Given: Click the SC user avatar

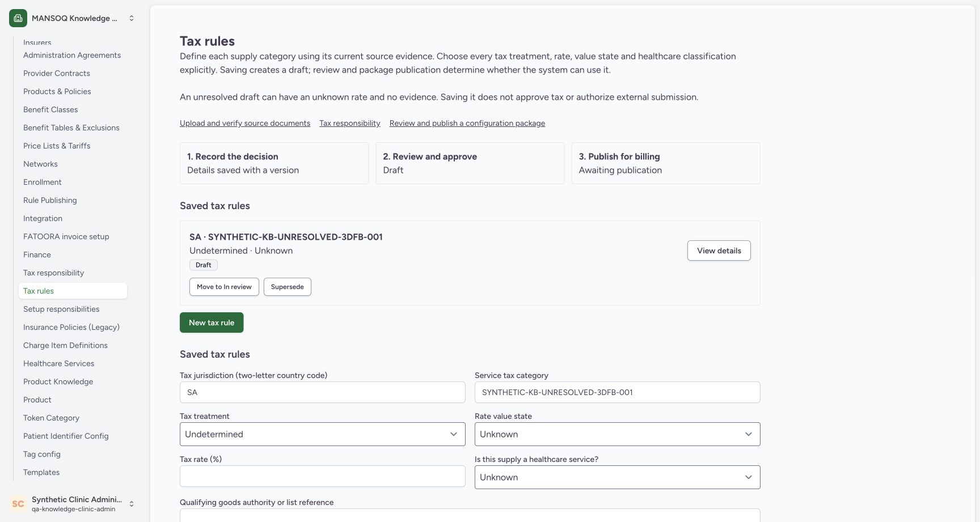Looking at the screenshot, I should point(18,503).
